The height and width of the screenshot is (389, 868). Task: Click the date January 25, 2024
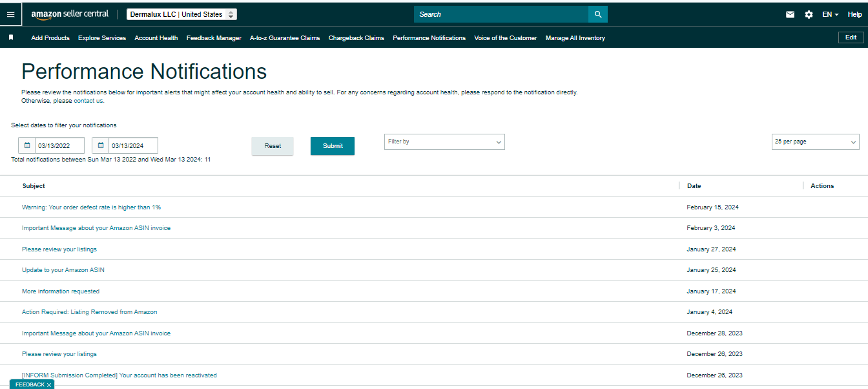tap(711, 270)
